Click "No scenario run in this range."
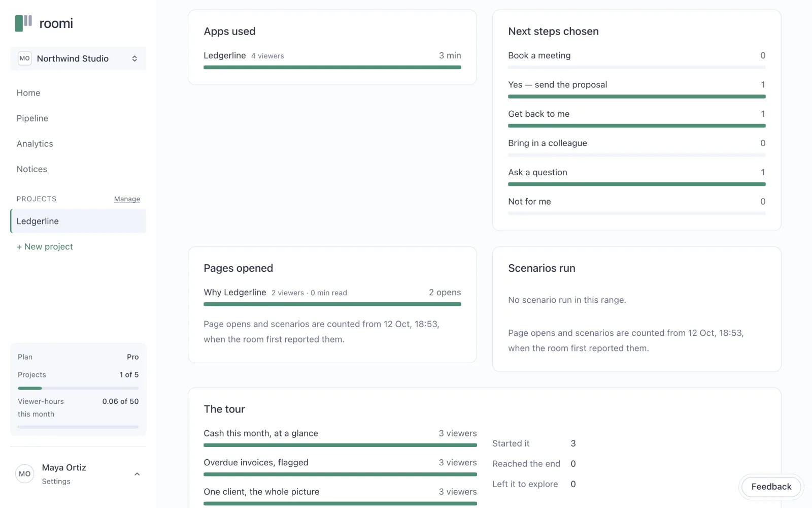 coord(567,300)
